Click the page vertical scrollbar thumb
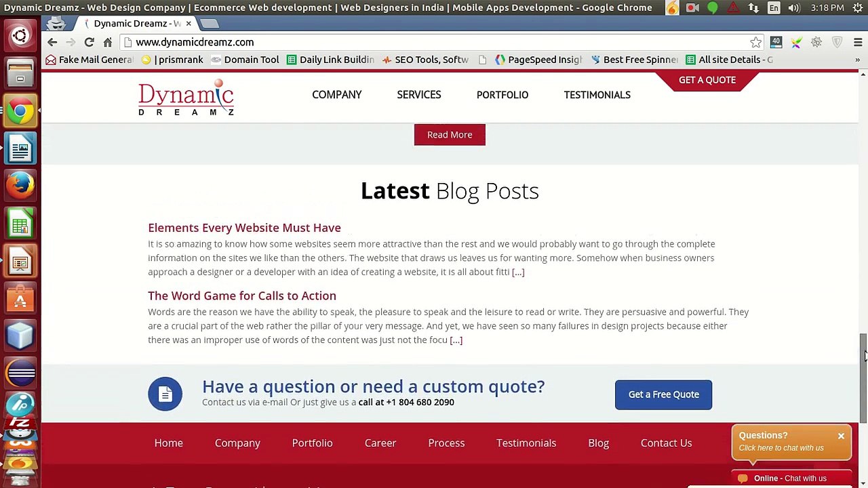The image size is (868, 488). (x=863, y=378)
